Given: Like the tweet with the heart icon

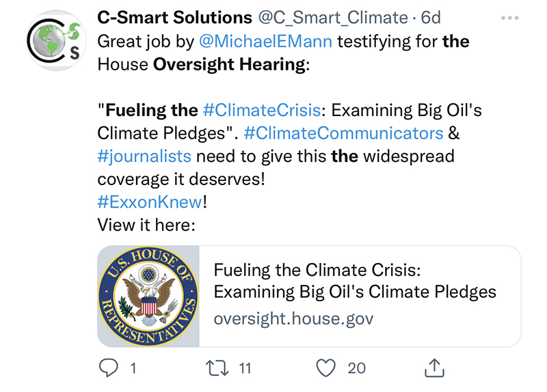Looking at the screenshot, I should click(x=328, y=368).
